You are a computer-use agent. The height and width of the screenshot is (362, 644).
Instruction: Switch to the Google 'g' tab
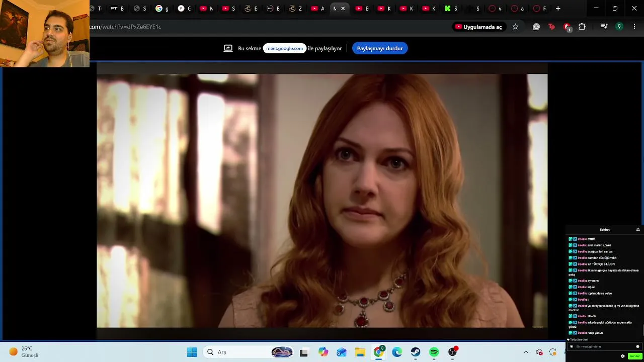point(162,9)
